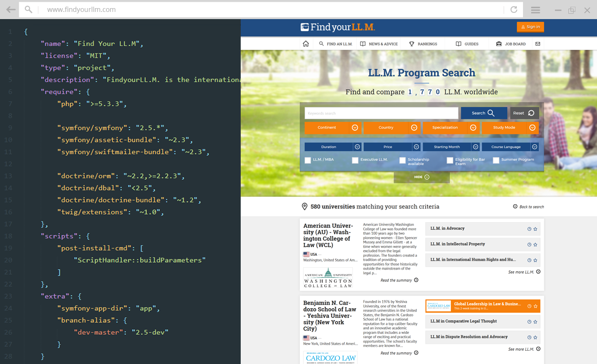Expand the Course Language dropdown
The image size is (597, 364).
point(510,147)
